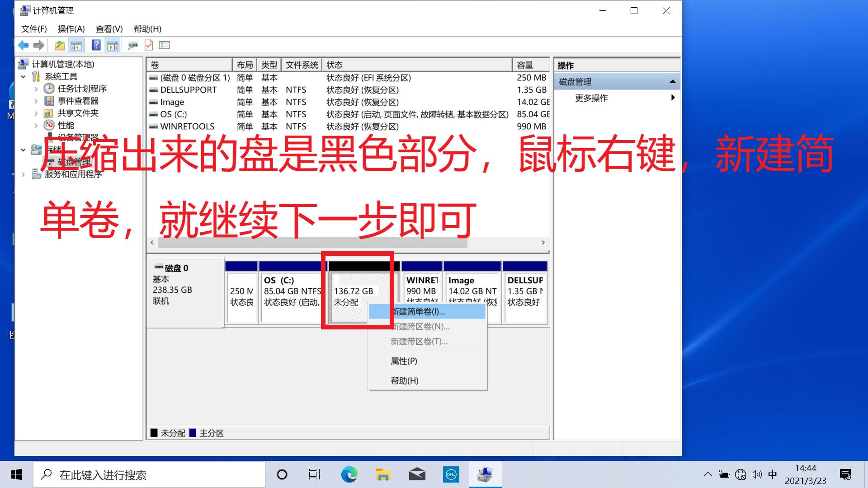Collapse the 磁盘管理 section in the Actions pane
This screenshot has width=868, height=488.
click(x=672, y=81)
